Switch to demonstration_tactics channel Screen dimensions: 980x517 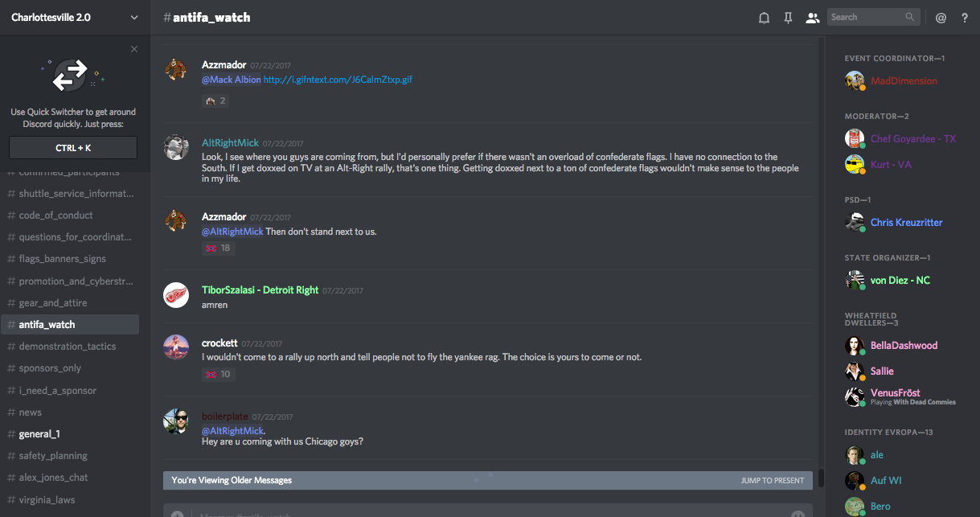click(x=68, y=347)
